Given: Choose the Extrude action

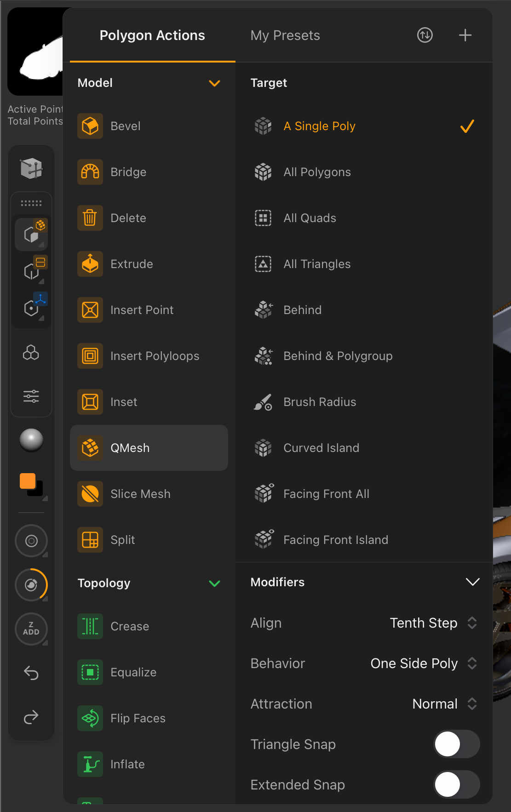Looking at the screenshot, I should click(x=132, y=264).
